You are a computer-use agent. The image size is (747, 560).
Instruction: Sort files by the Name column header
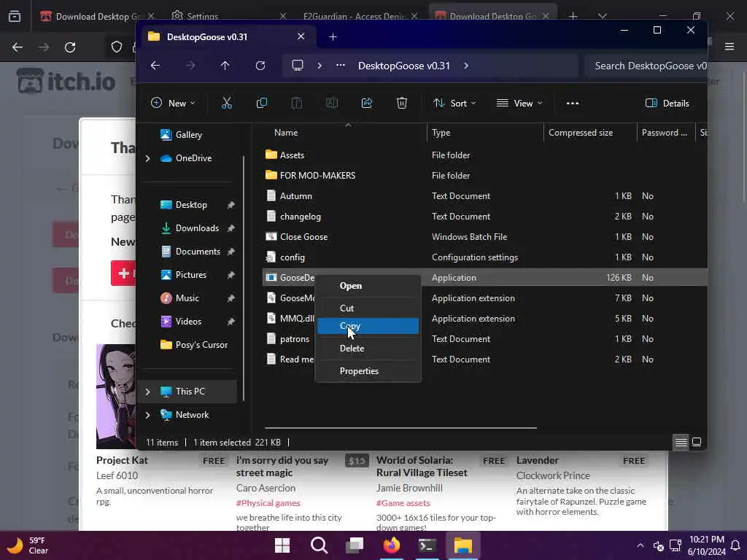pyautogui.click(x=286, y=133)
